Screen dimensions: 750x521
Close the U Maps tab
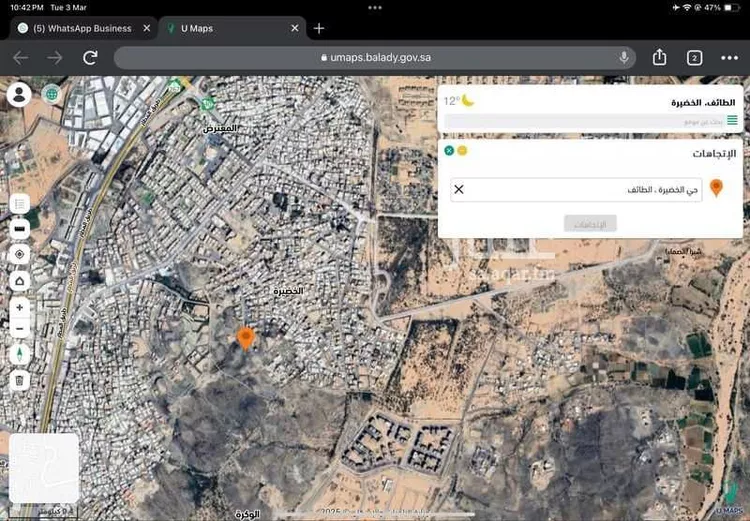pos(295,29)
